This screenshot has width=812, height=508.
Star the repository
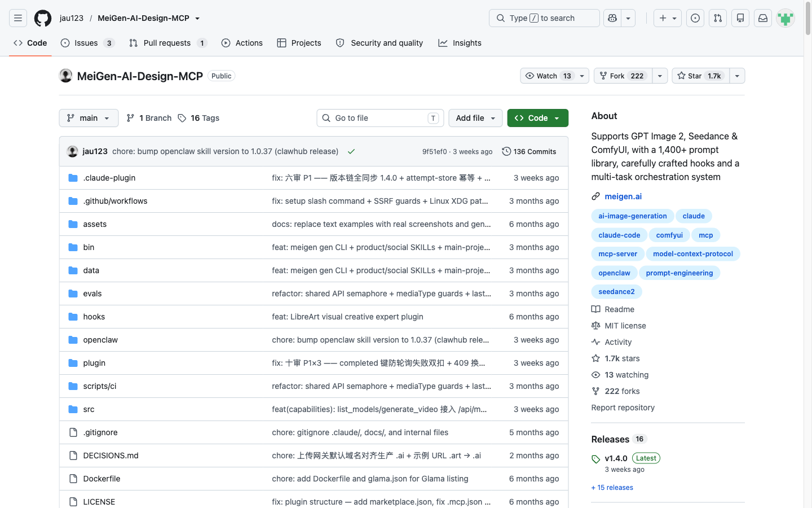(700, 76)
